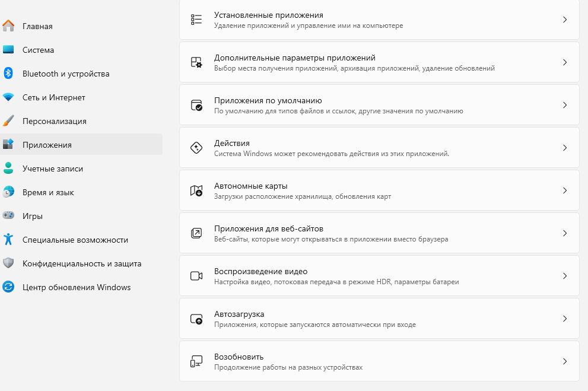Click the Offline maps icon
The image size is (588, 391).
click(x=196, y=190)
